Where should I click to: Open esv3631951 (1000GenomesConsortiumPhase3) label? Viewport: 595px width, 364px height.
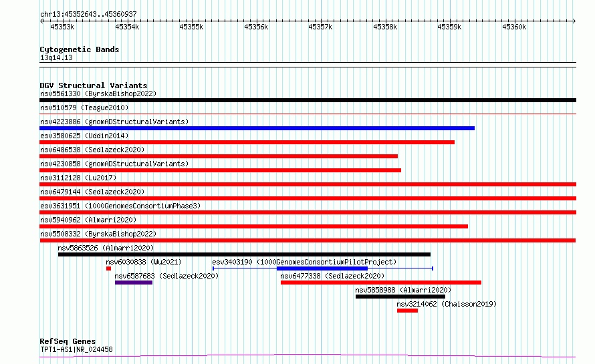click(x=120, y=206)
